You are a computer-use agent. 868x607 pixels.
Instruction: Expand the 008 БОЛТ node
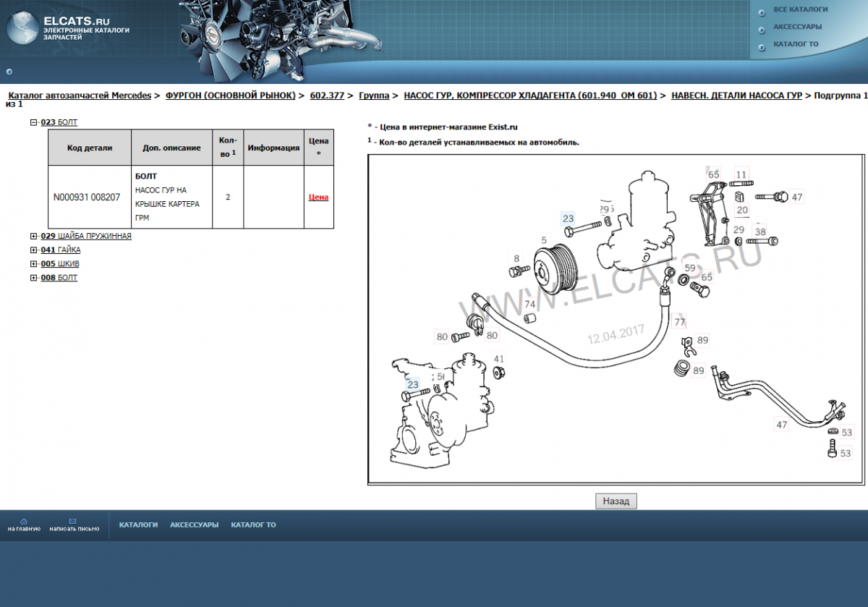click(x=33, y=278)
